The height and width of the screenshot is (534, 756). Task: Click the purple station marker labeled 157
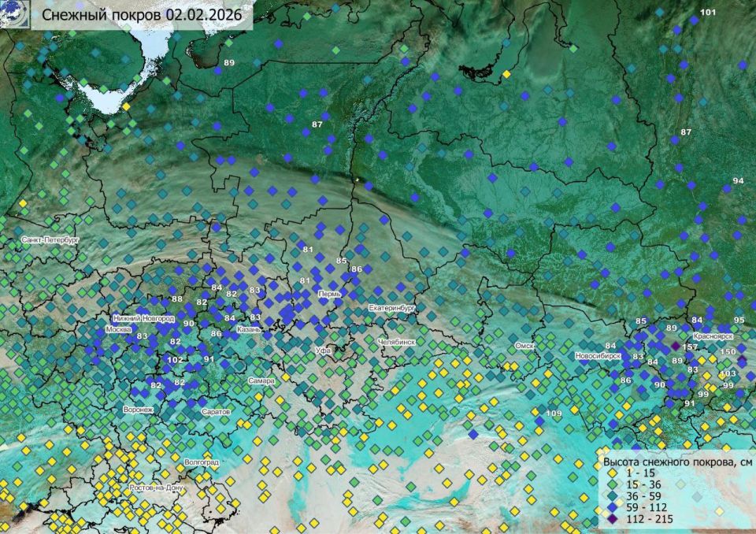675,347
